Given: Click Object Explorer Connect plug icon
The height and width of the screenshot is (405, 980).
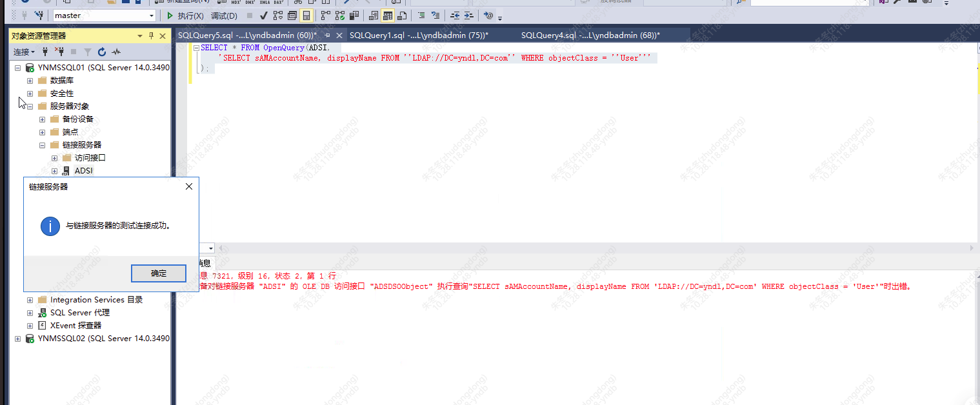Looking at the screenshot, I should [45, 52].
